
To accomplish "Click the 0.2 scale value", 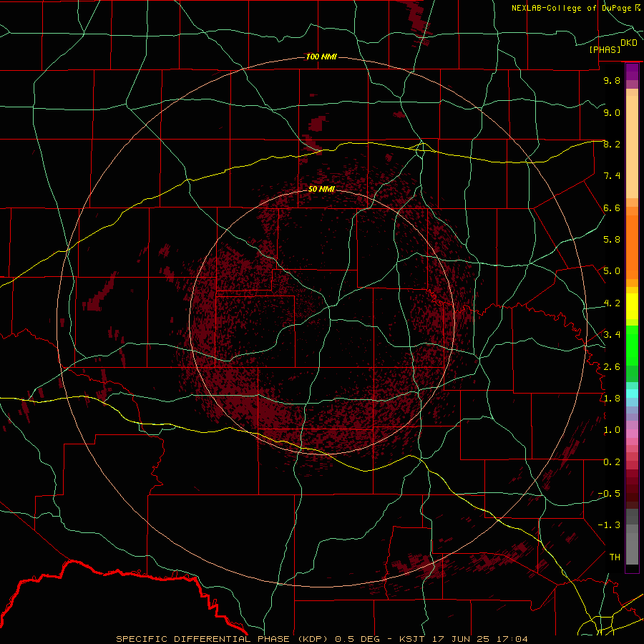I will (612, 462).
